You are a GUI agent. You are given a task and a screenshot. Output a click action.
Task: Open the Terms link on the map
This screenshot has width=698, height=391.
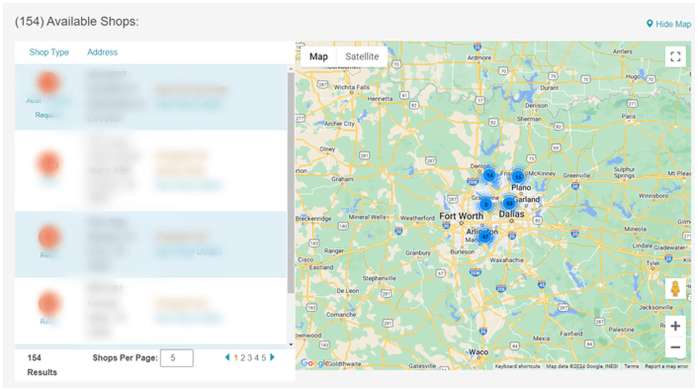(631, 366)
